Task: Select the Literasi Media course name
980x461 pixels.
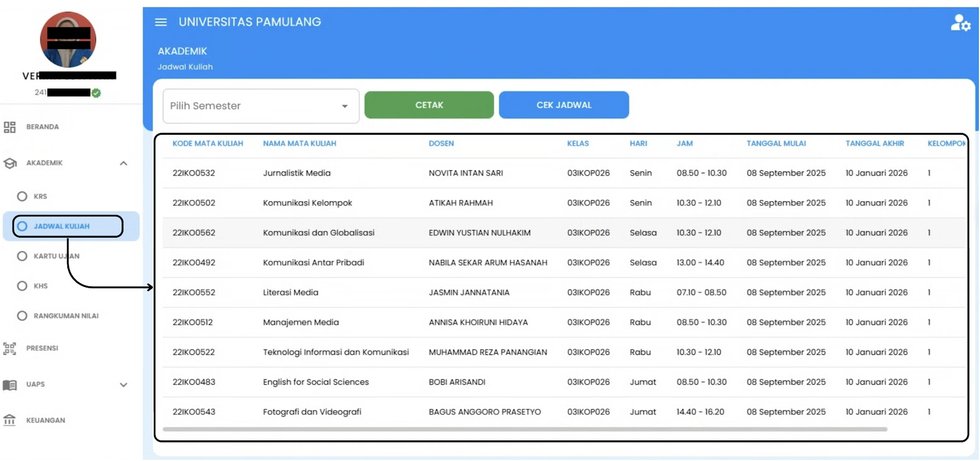Action: (291, 293)
